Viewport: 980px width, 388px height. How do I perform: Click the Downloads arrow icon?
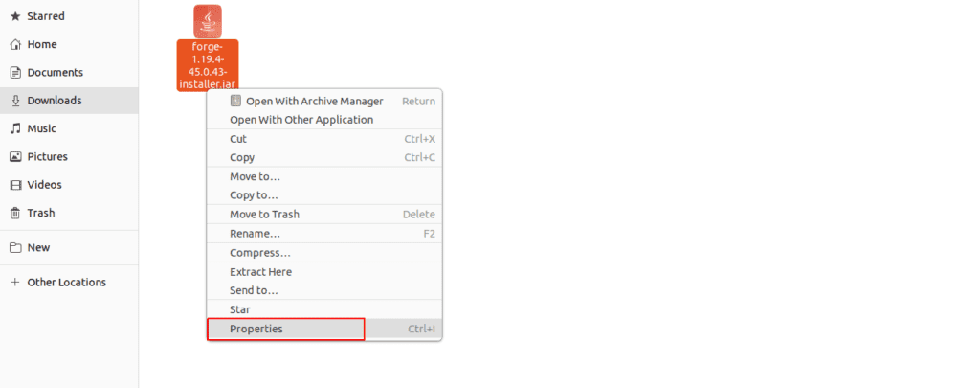click(15, 101)
